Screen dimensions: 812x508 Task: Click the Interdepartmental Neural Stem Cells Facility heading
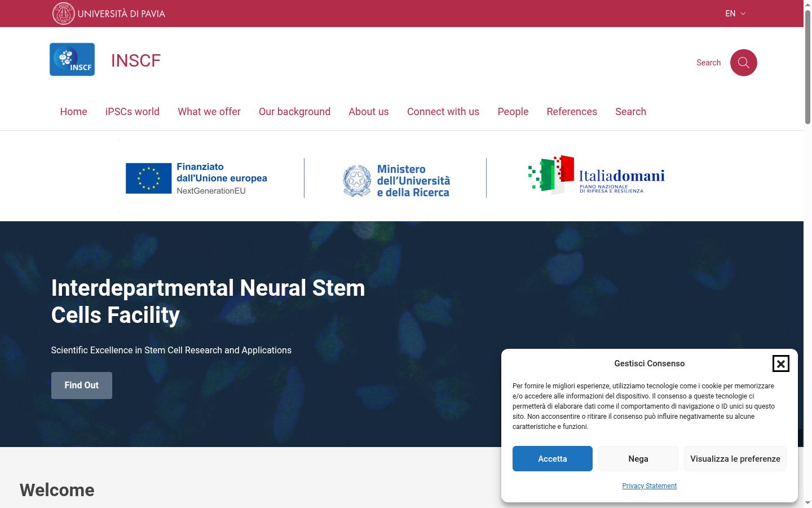[208, 301]
